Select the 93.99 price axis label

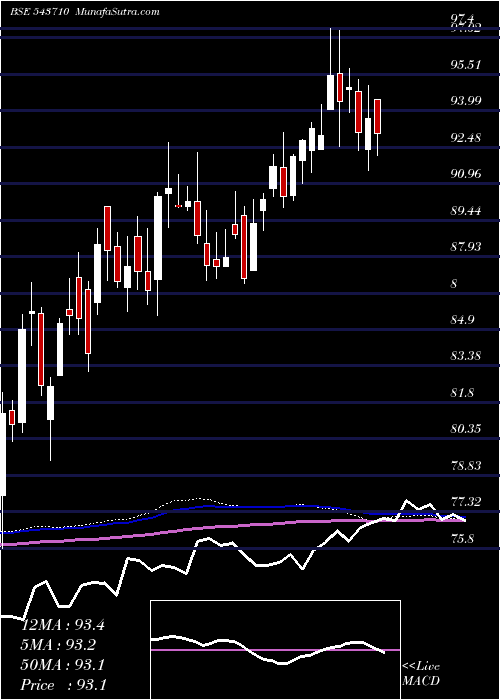click(x=466, y=101)
